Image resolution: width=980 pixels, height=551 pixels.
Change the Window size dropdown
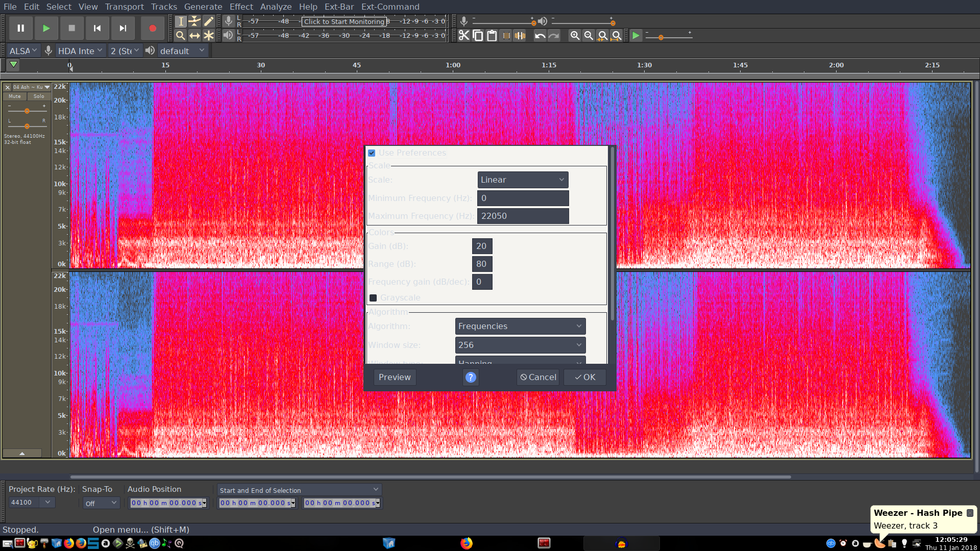point(518,344)
